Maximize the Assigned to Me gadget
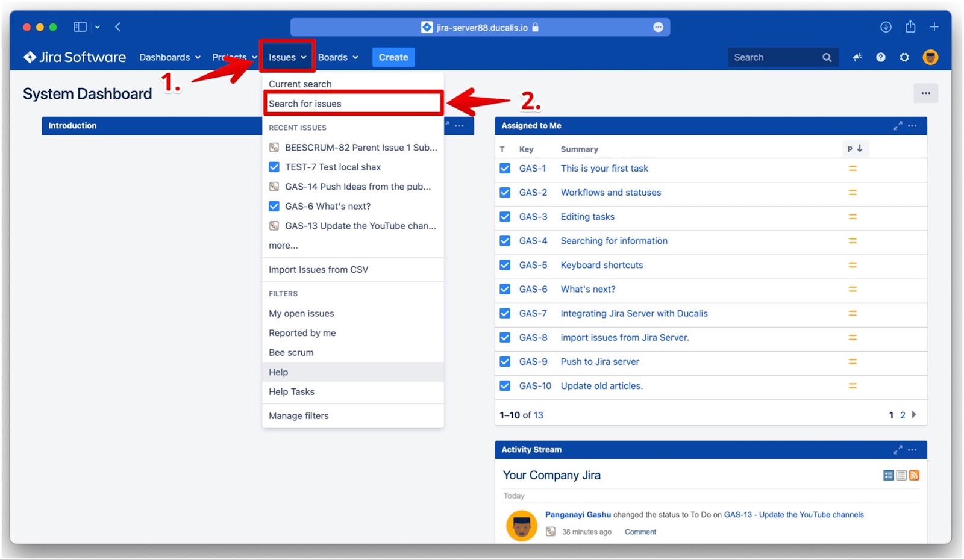 [898, 126]
